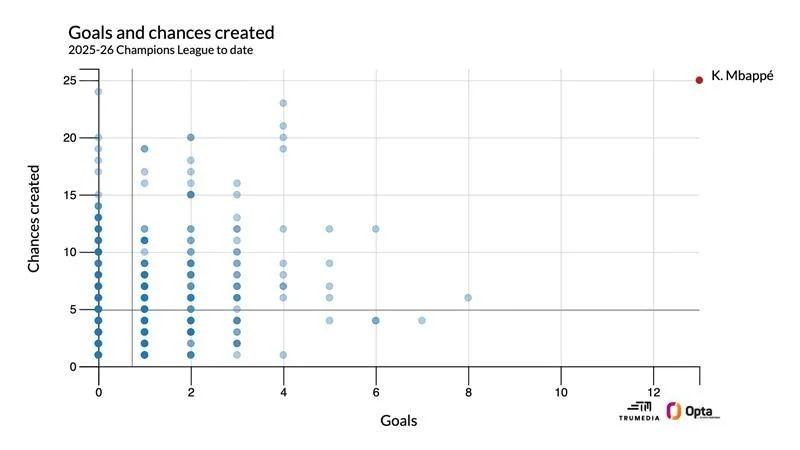Click the TruMedia logo
The height and width of the screenshot is (450, 800).
[x=638, y=411]
